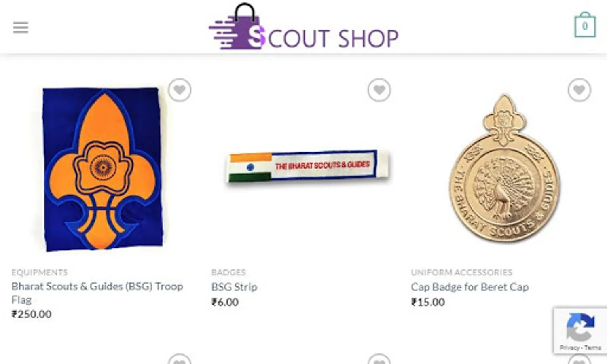607x364 pixels.
Task: Open the hamburger navigation menu
Action: (x=21, y=28)
